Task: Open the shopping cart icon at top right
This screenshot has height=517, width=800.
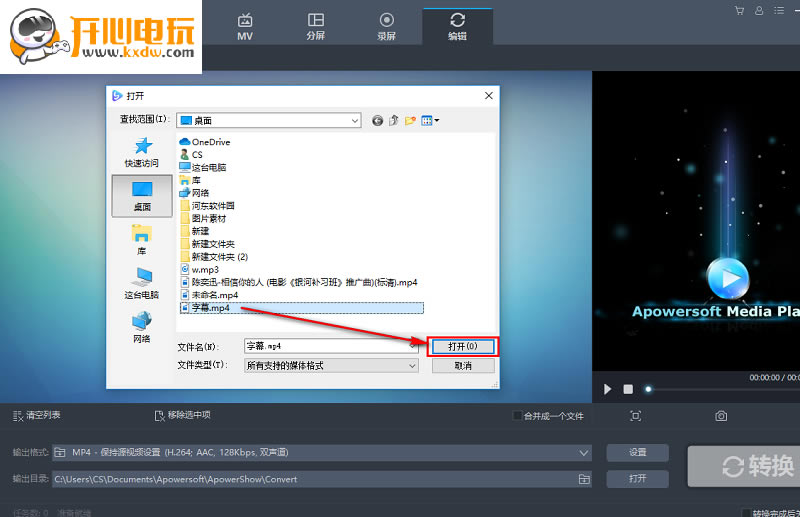Action: coord(740,11)
